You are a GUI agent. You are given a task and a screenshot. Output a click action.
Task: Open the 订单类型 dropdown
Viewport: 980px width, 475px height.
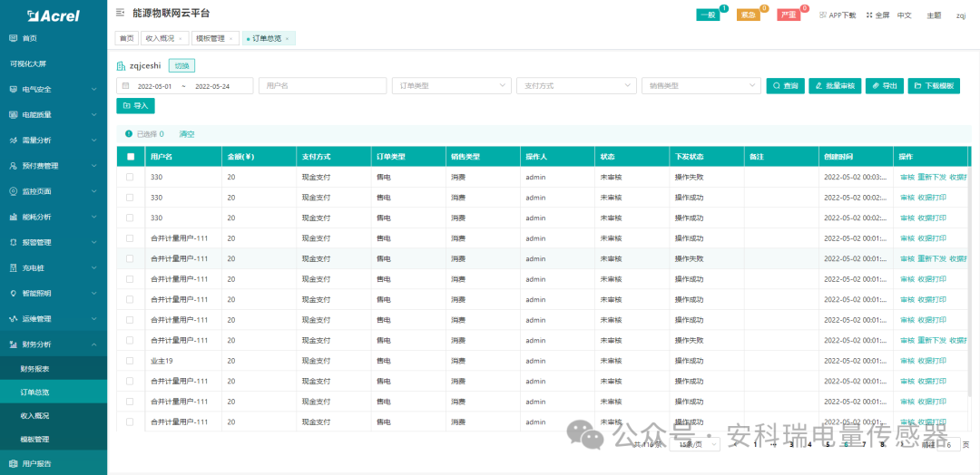[451, 86]
